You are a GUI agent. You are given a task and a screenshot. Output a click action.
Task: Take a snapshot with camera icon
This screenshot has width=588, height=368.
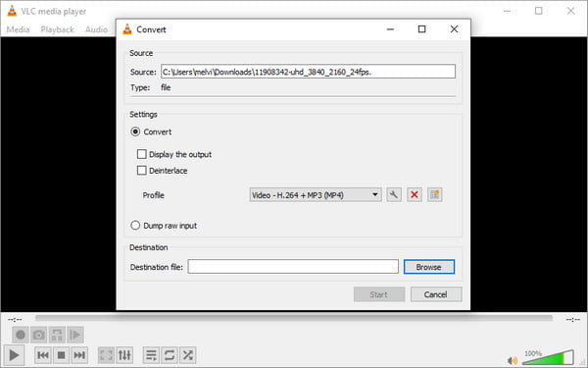[x=38, y=335]
